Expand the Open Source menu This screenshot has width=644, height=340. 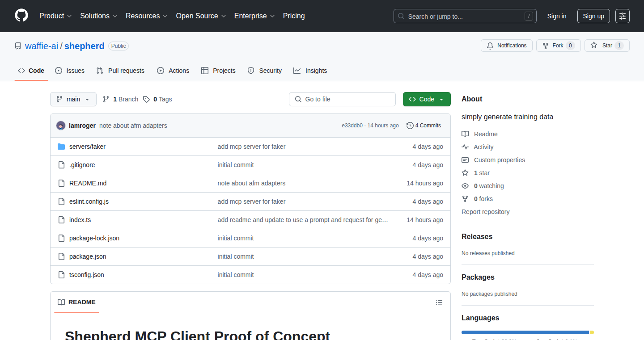(201, 16)
